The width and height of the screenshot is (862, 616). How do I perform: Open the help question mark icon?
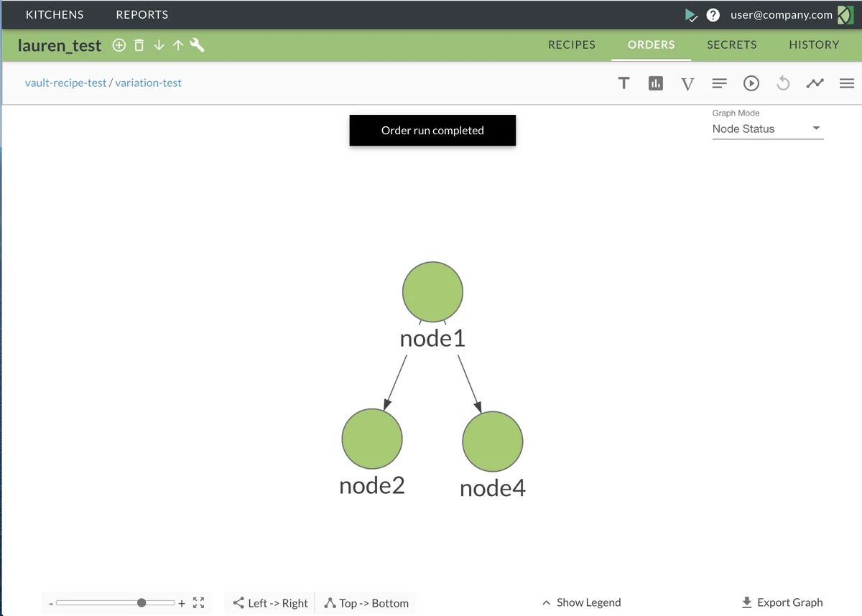713,15
